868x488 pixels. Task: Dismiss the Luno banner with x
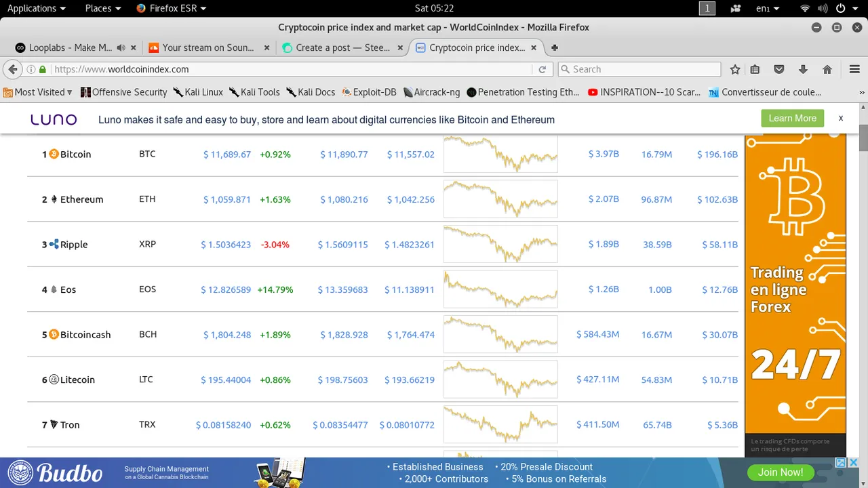840,118
